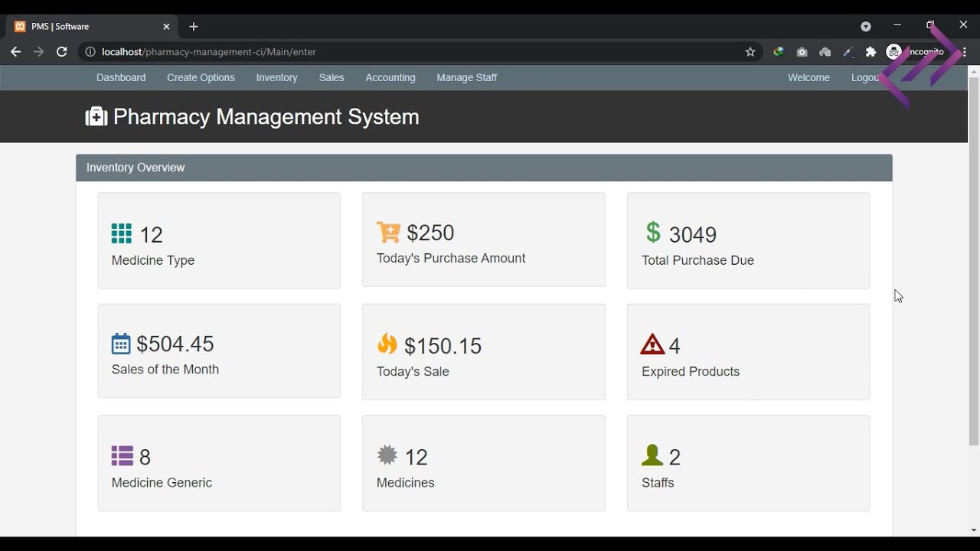Click the Staffs person icon

[652, 455]
